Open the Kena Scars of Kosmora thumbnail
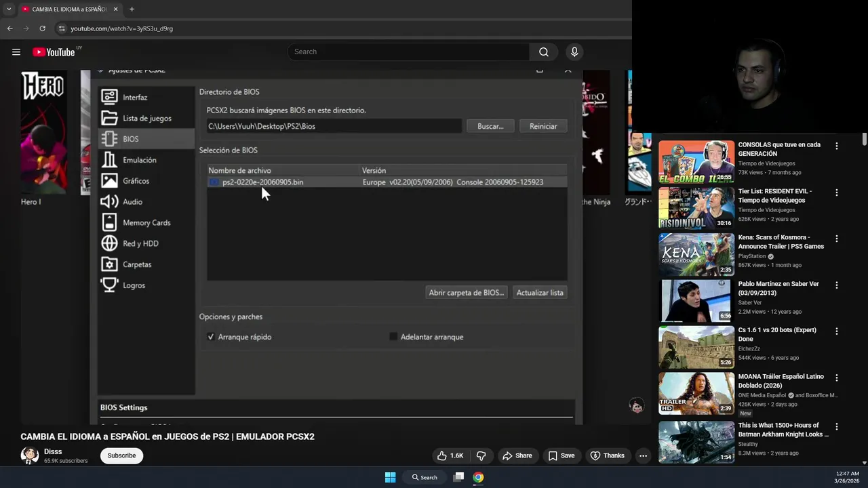Viewport: 868px width, 488px height. point(696,254)
